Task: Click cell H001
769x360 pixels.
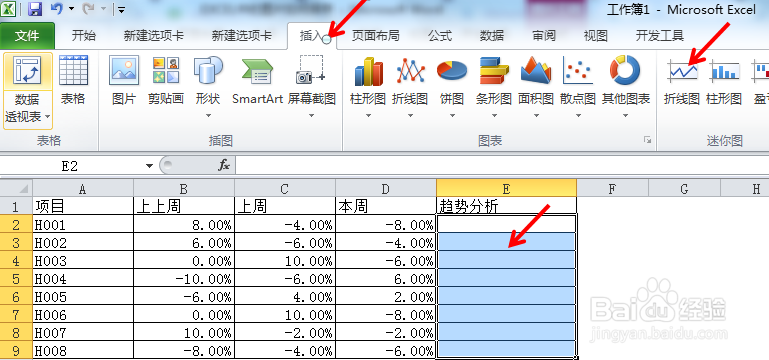Action: (83, 225)
